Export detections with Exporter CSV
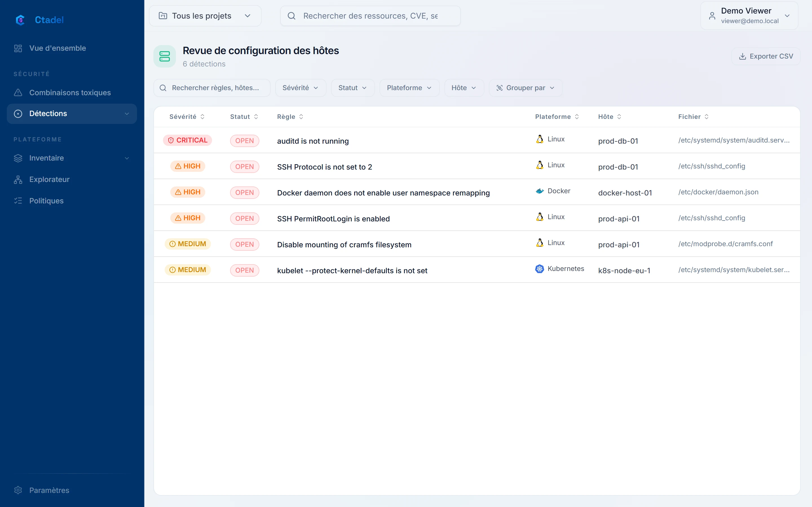The image size is (812, 507). click(x=766, y=56)
